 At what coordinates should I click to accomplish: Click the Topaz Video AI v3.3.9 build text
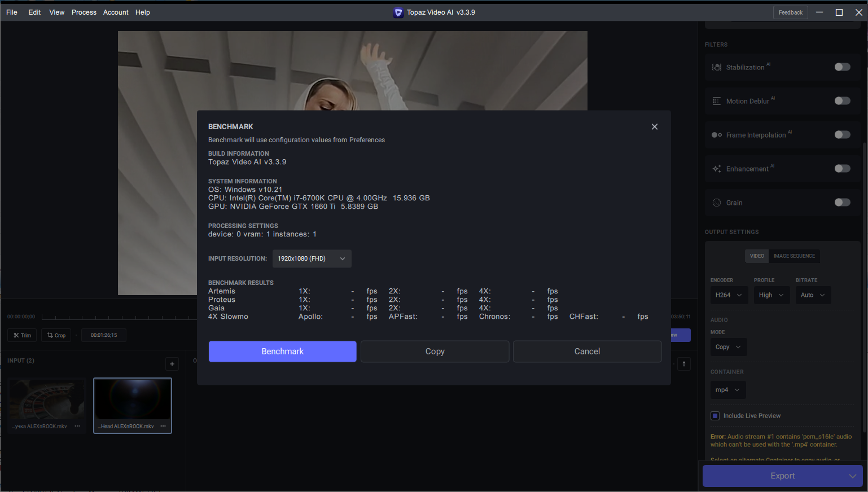pos(247,162)
